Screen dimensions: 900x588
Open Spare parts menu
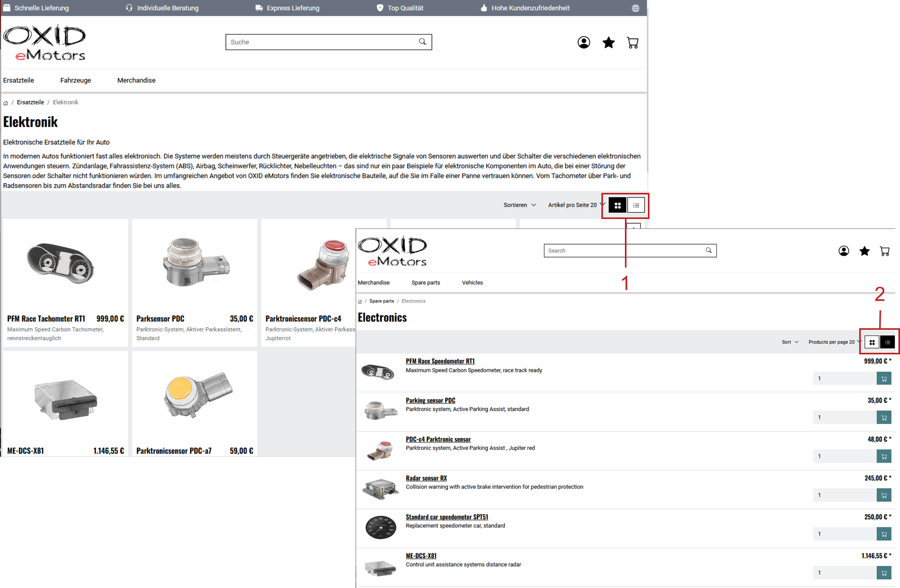click(426, 283)
